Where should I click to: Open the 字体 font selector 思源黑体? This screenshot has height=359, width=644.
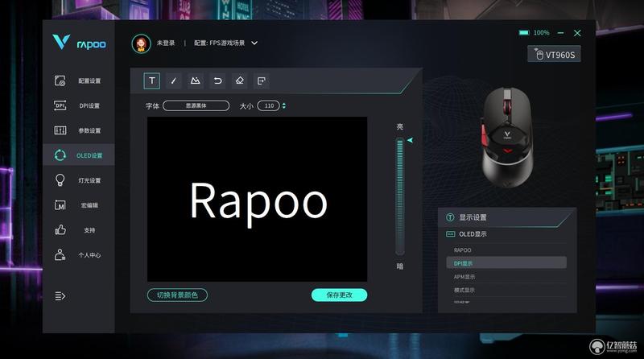point(196,106)
